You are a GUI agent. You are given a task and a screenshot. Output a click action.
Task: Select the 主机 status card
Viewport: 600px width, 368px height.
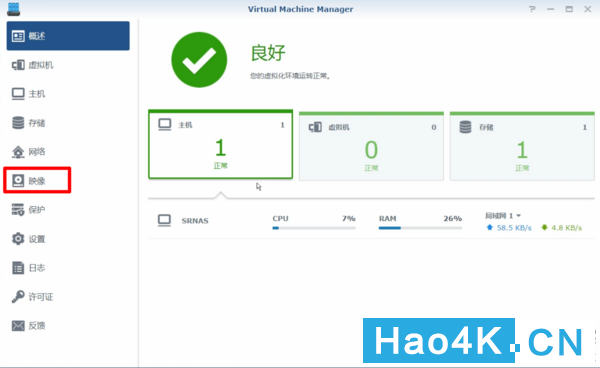(220, 145)
